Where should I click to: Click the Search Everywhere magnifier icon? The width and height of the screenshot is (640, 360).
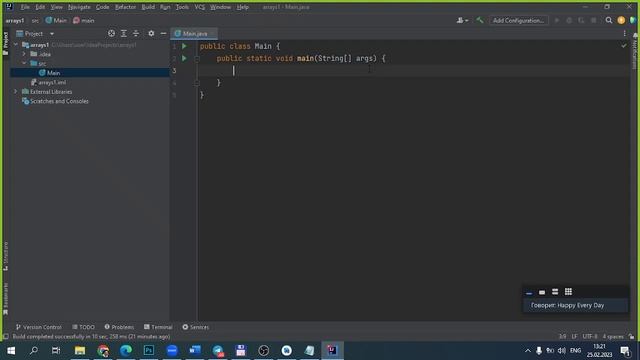point(609,20)
